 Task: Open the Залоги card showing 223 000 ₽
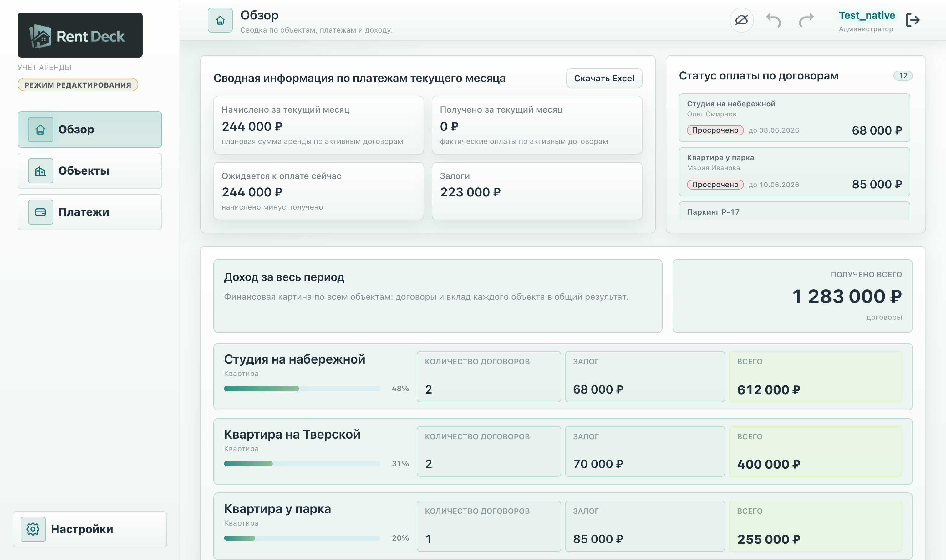tap(537, 191)
